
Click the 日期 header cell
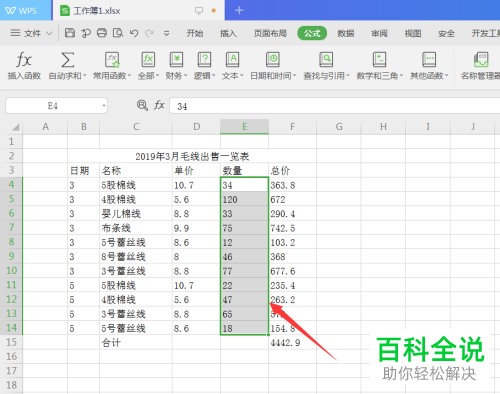pyautogui.click(x=83, y=170)
